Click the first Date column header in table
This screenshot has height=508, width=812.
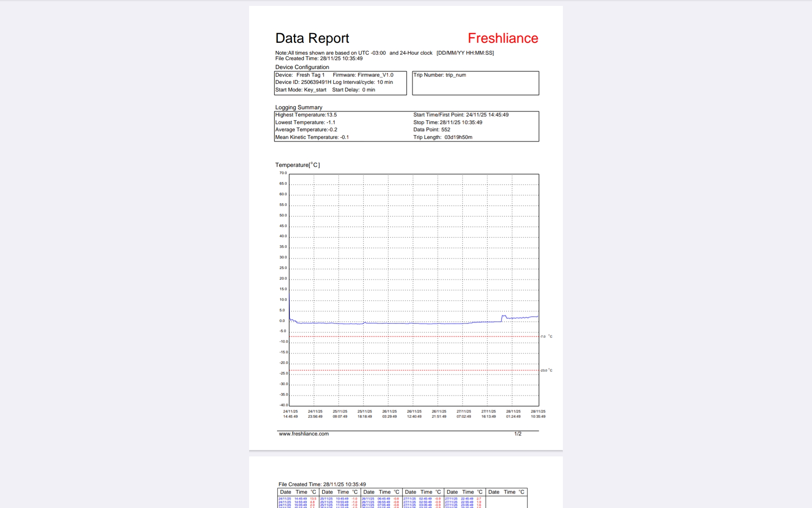pyautogui.click(x=285, y=492)
